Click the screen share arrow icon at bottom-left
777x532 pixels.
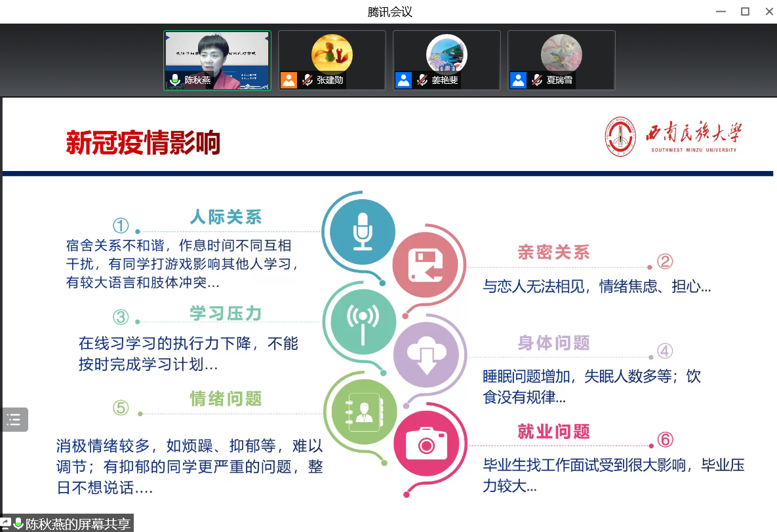click(5, 523)
